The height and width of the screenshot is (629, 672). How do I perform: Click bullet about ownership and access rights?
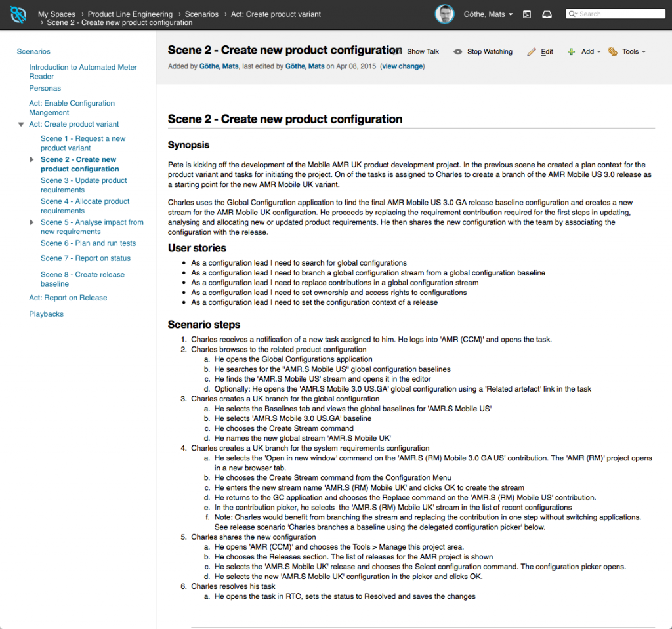pos(329,293)
